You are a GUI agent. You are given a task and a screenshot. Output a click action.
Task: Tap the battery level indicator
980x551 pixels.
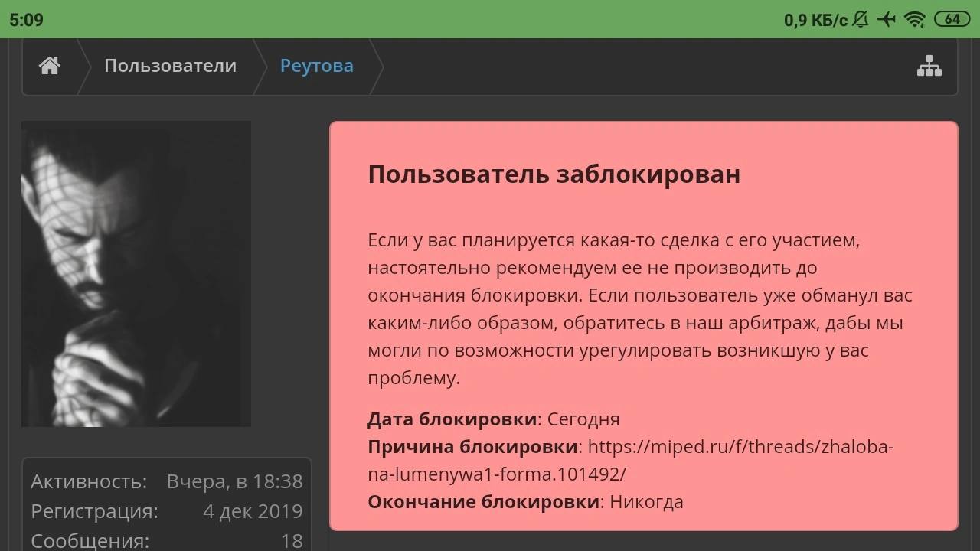tap(952, 19)
